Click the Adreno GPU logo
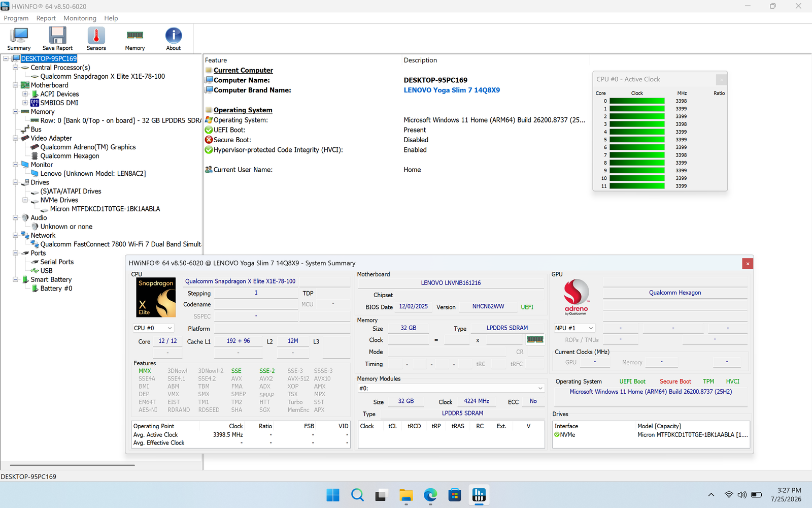Screen dimensions: 812x508 click(577, 297)
